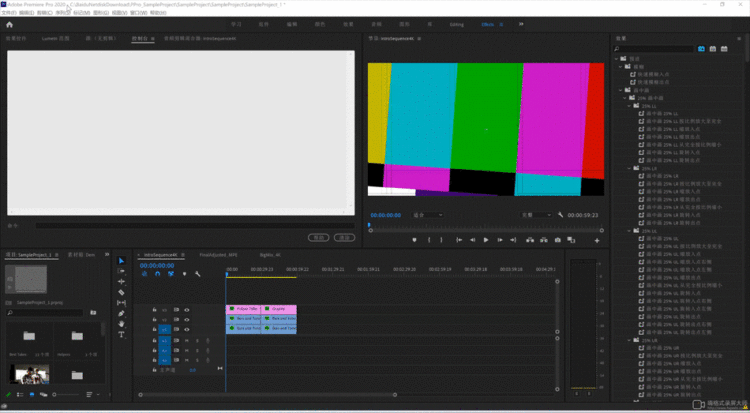Viewport: 750px width, 413px height.
Task: Toggle the lock on track V1
Action: point(154,329)
